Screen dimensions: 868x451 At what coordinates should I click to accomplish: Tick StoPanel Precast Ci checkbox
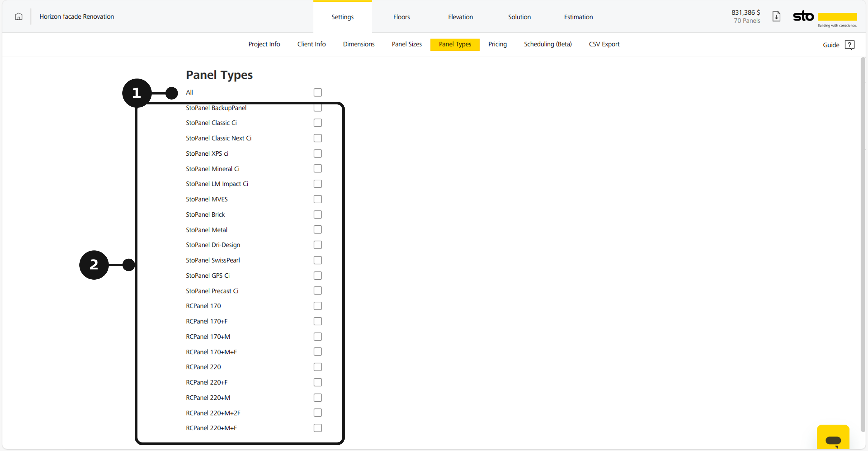(317, 291)
